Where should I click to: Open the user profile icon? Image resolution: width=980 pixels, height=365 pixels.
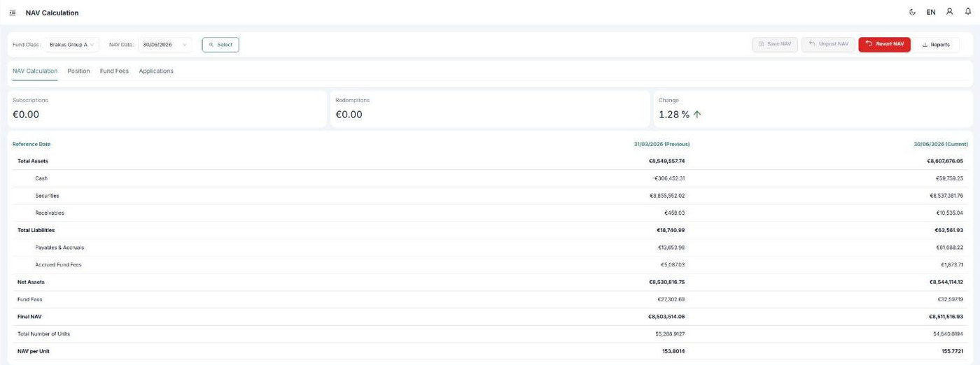[x=950, y=12]
